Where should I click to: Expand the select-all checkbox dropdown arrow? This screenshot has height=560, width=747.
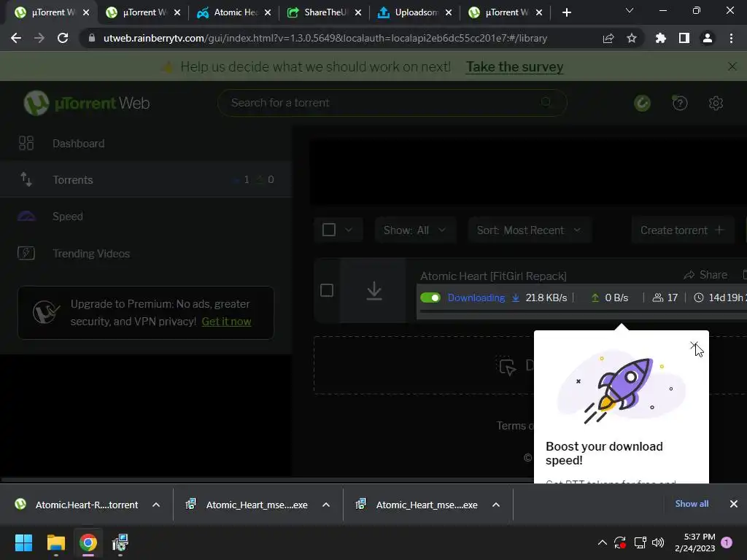tap(349, 230)
